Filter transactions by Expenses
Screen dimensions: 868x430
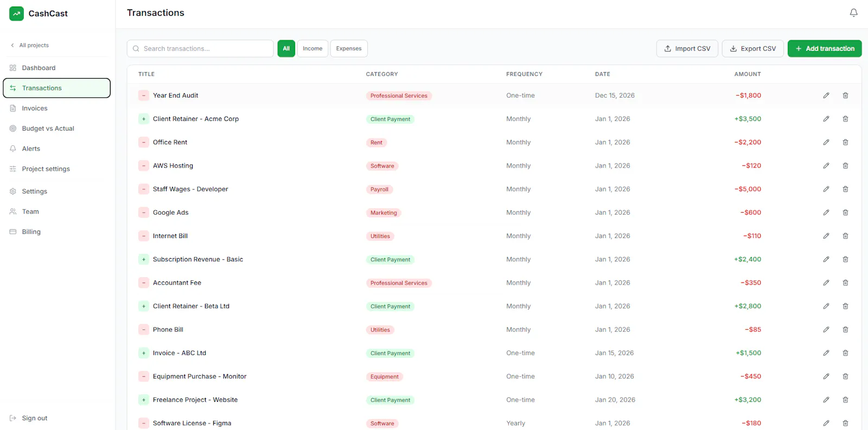(x=349, y=48)
